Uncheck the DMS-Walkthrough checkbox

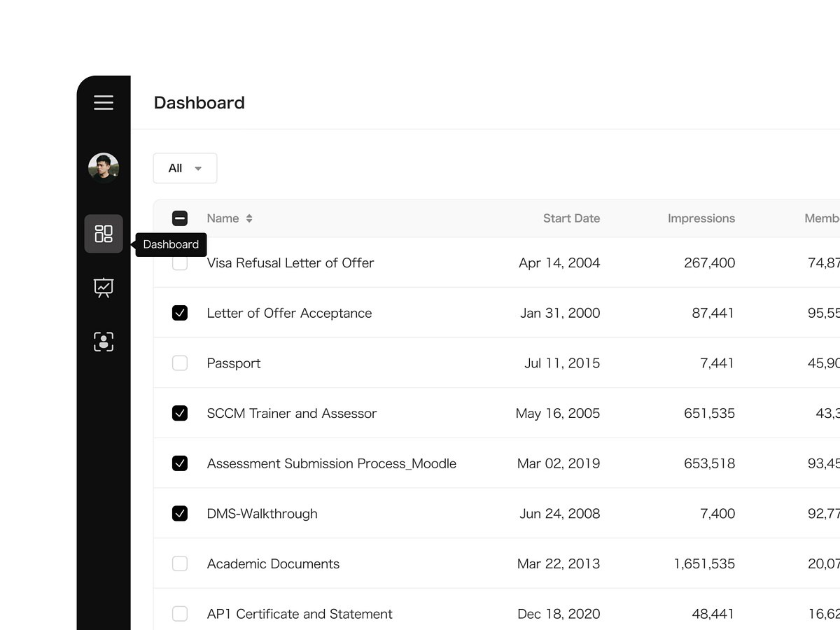point(180,513)
